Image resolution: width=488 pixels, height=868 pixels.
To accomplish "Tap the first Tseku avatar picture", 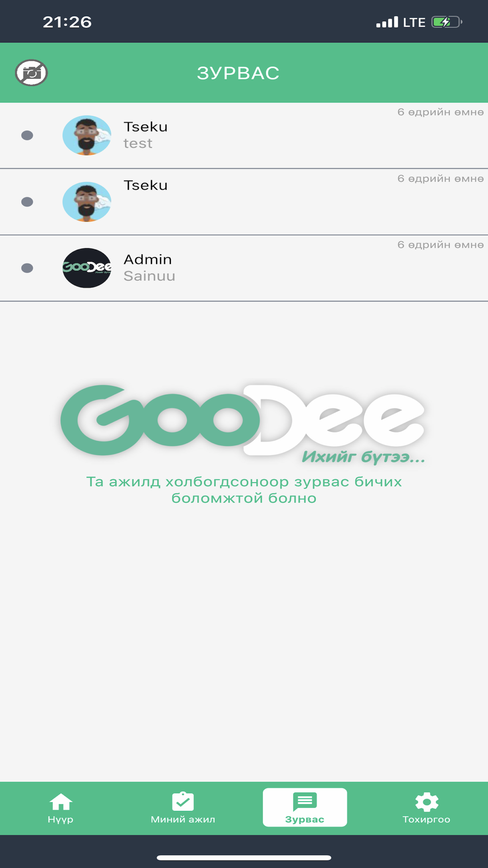I will click(87, 135).
